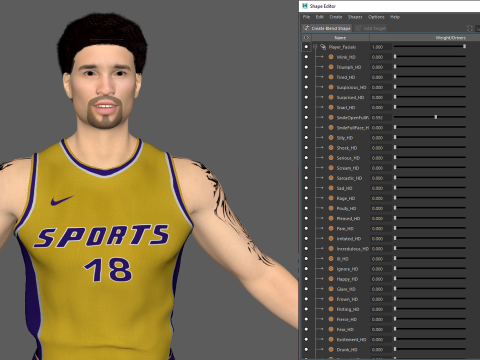
Task: Click the Irritated_HD orange target icon
Action: (331, 238)
